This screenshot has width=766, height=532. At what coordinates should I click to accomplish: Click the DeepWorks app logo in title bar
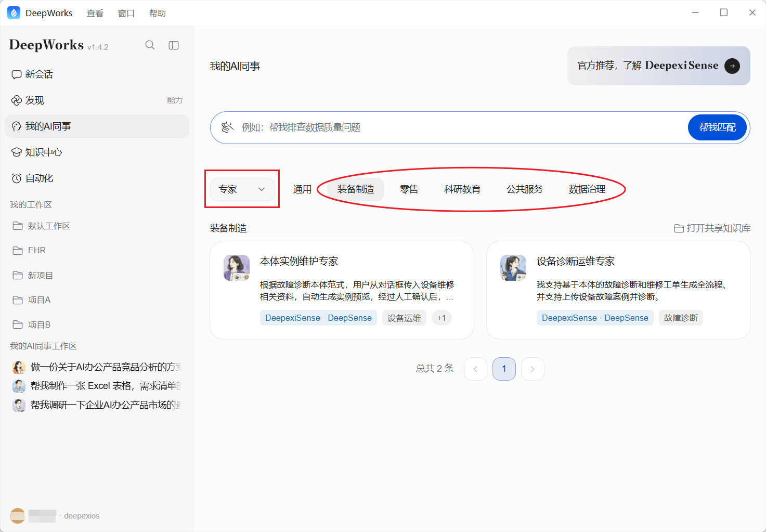pos(14,13)
